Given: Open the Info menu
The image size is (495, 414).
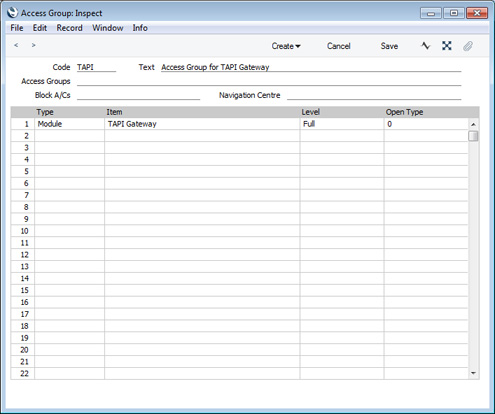Looking at the screenshot, I should [140, 28].
